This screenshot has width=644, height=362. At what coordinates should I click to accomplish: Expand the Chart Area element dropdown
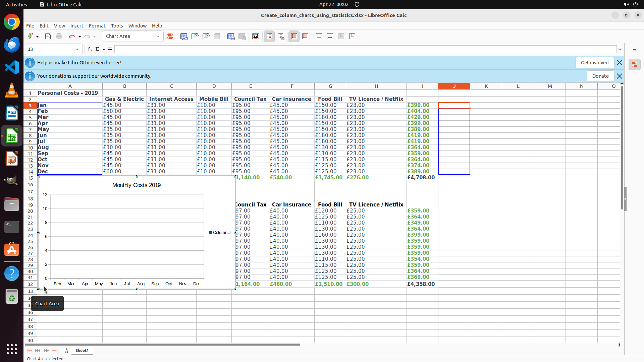point(158,37)
